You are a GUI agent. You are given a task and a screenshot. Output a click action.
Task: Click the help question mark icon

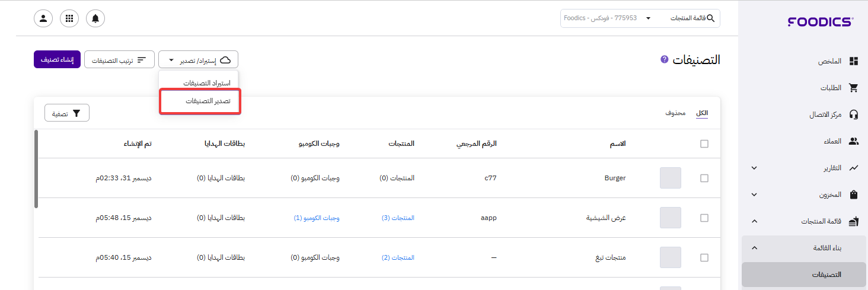click(665, 59)
